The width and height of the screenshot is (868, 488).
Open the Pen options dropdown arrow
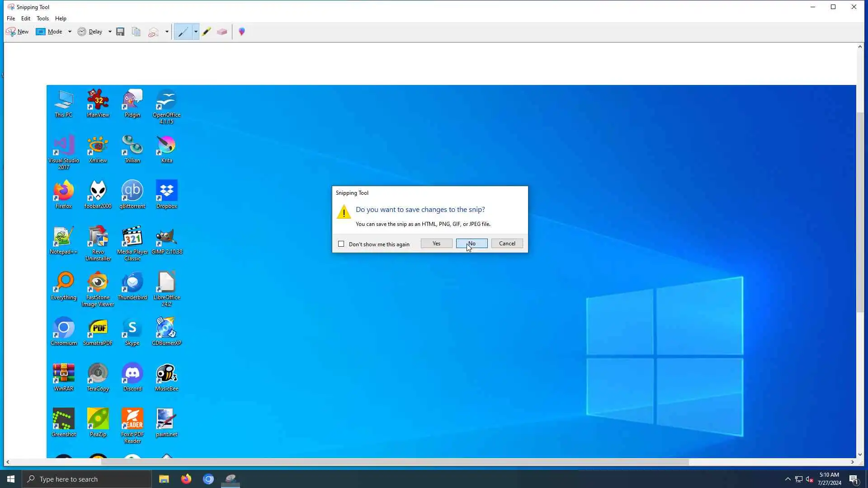[x=196, y=32]
